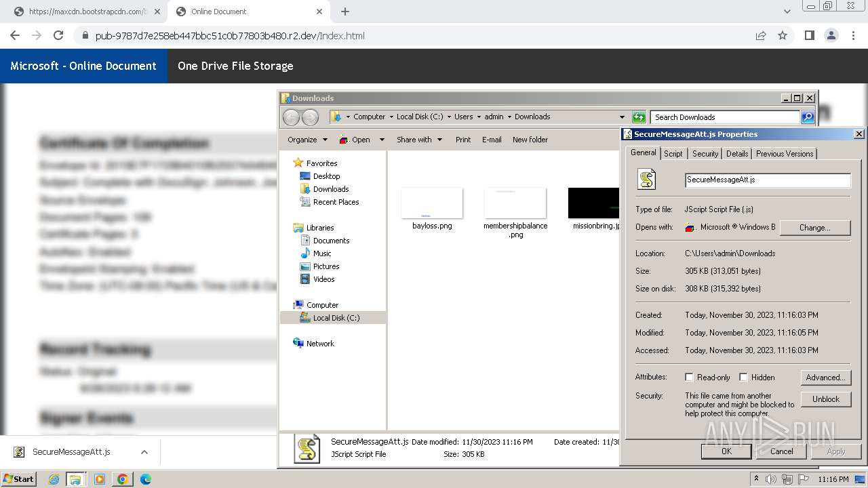Open the tab search chevron in Chrome

pos(787,12)
